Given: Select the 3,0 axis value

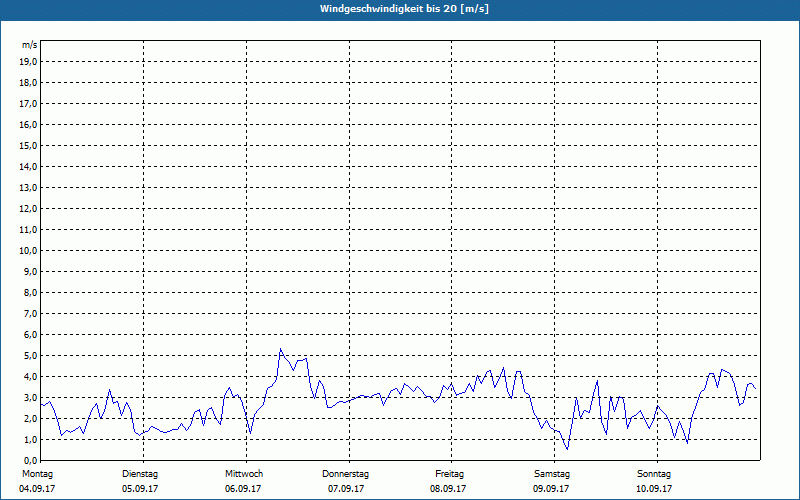Looking at the screenshot, I should click(31, 397).
